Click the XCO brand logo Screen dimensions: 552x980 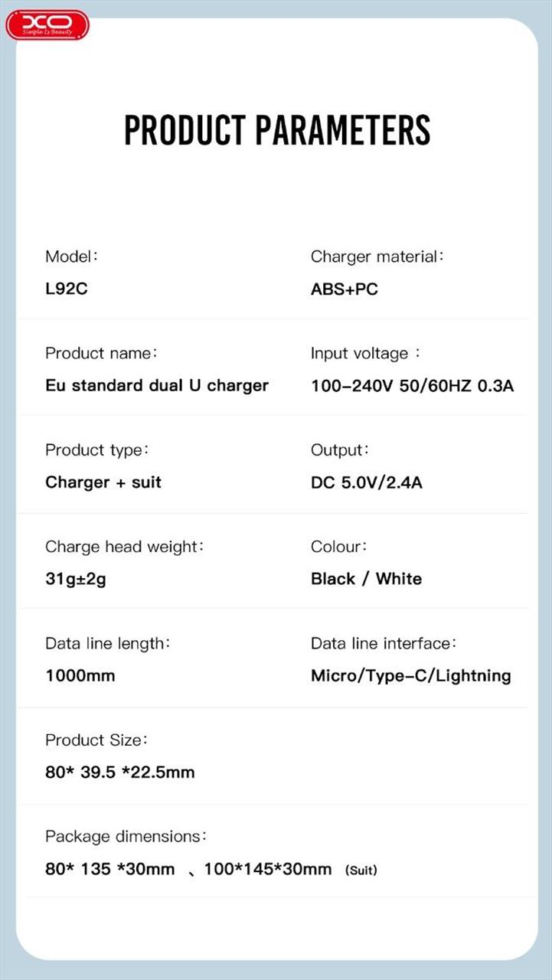[x=47, y=24]
